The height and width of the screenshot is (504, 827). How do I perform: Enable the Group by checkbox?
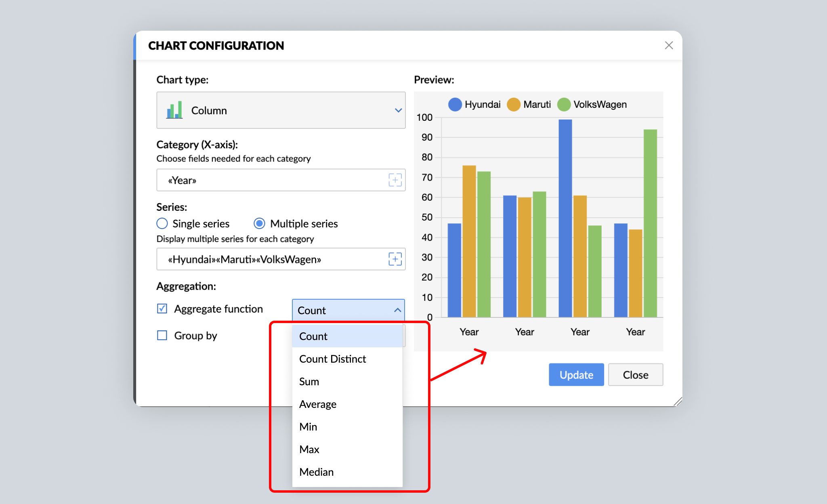pyautogui.click(x=162, y=335)
